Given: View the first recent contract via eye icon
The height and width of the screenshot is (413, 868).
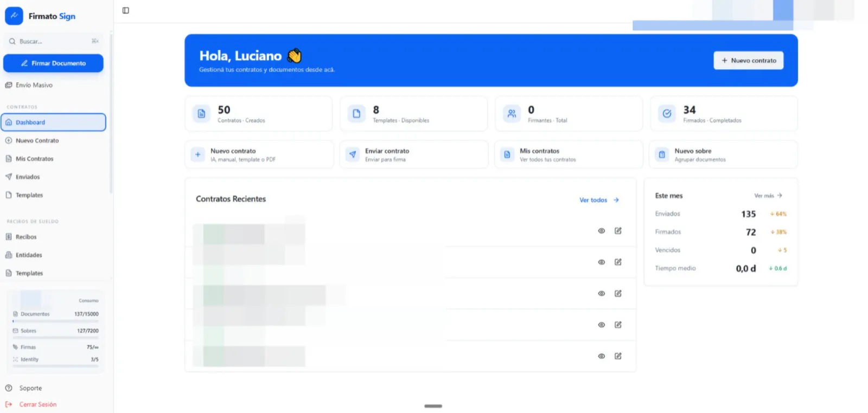Looking at the screenshot, I should click(x=602, y=231).
